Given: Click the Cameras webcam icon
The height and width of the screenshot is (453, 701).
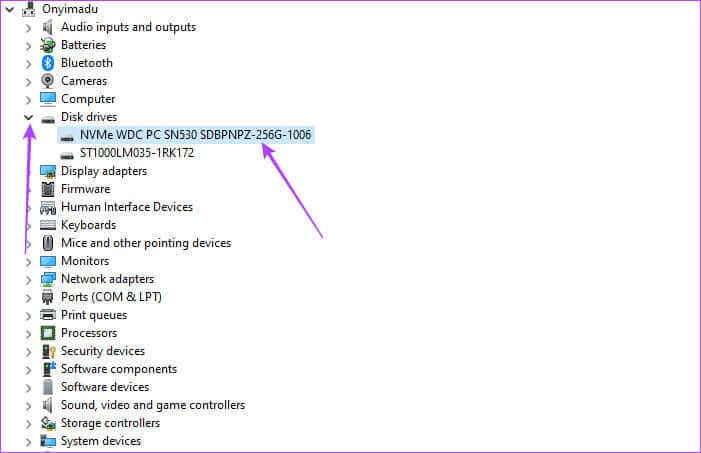Looking at the screenshot, I should (x=47, y=81).
